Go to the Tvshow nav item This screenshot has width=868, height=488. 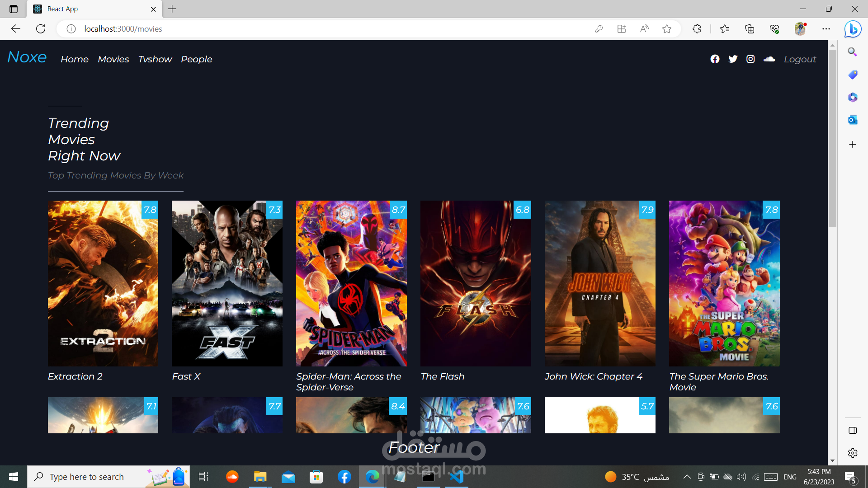155,59
